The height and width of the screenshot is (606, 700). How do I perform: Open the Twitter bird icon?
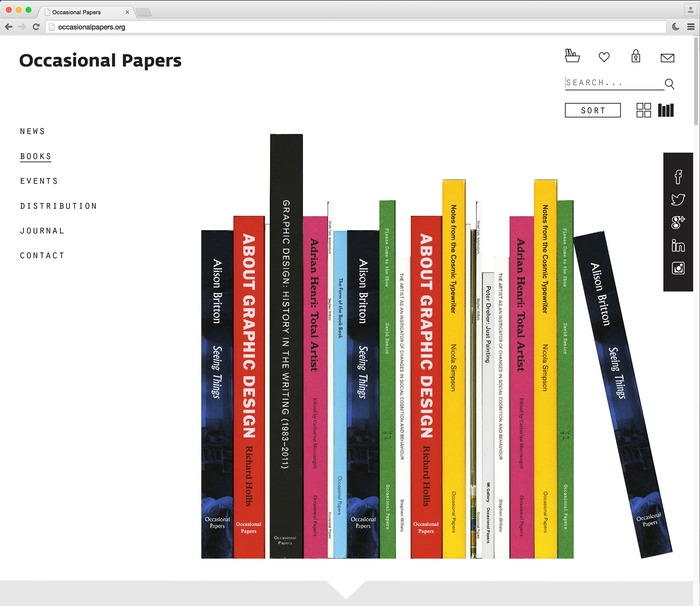pos(678,199)
